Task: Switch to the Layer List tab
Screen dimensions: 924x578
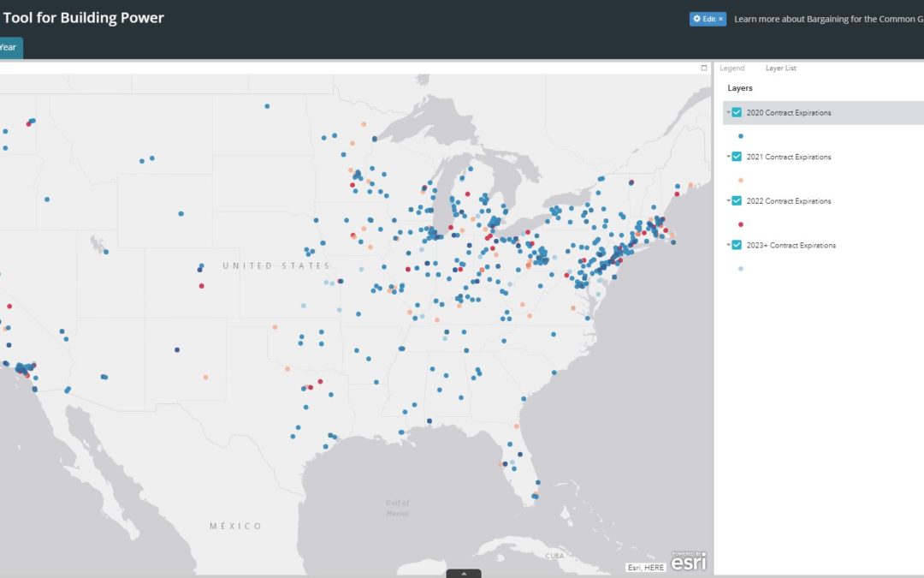Action: [x=781, y=68]
